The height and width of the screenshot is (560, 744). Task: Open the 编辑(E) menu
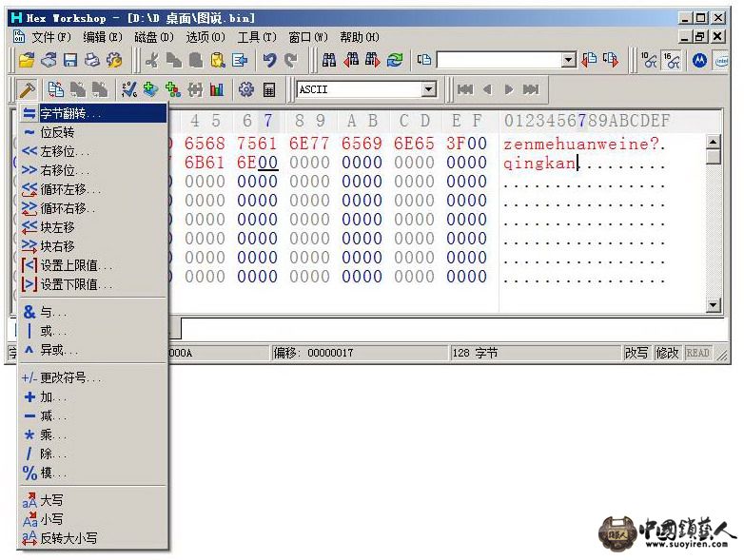click(103, 37)
